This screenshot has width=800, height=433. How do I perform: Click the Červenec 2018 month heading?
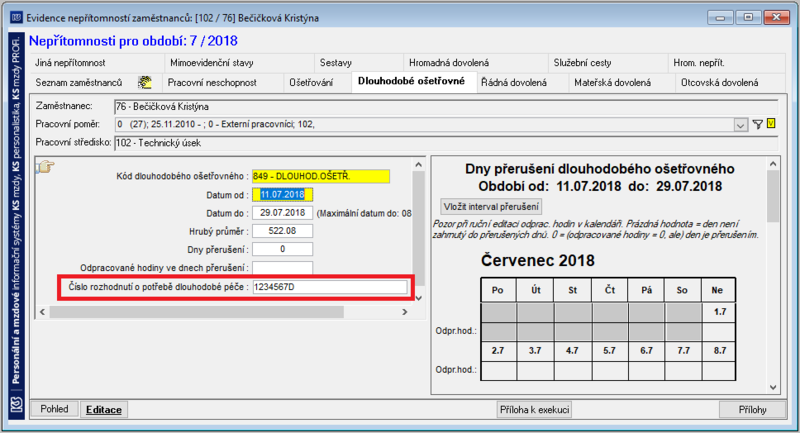pyautogui.click(x=538, y=261)
